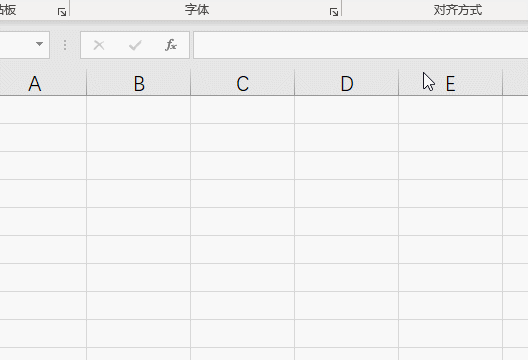
Task: Click the Enter checkmark icon in formula bar
Action: pyautogui.click(x=135, y=45)
